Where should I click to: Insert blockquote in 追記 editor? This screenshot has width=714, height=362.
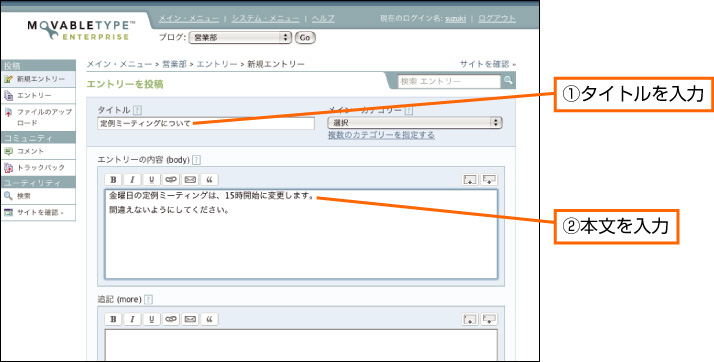point(209,319)
